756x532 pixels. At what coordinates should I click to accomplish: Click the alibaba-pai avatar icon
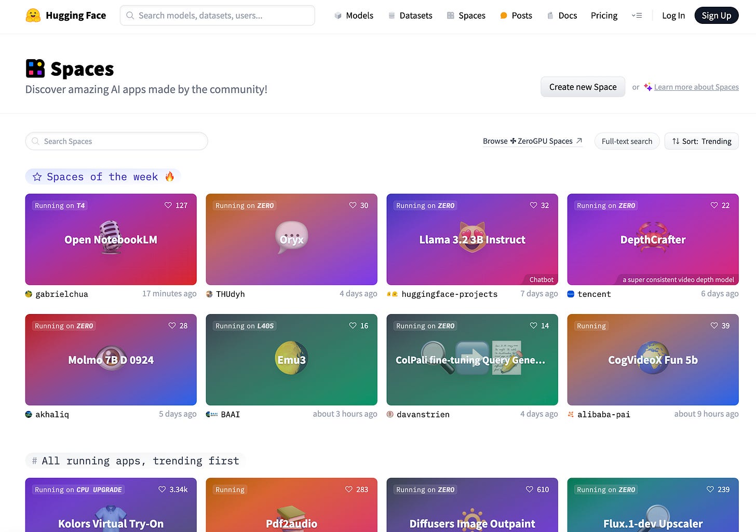click(x=571, y=415)
